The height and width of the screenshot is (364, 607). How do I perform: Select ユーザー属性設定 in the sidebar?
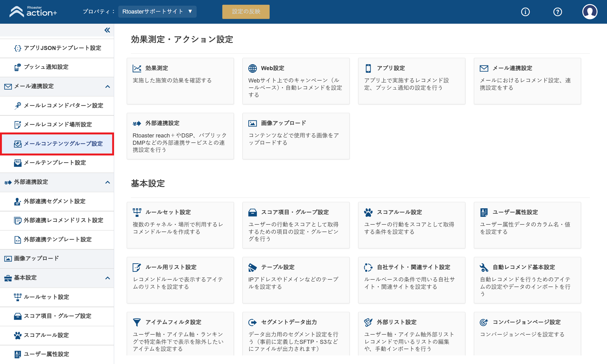point(57,355)
